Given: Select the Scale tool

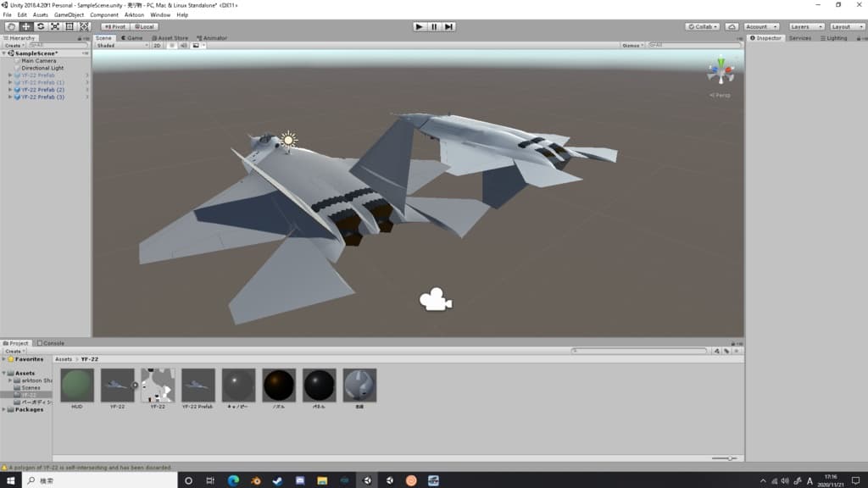Looking at the screenshot, I should point(55,26).
